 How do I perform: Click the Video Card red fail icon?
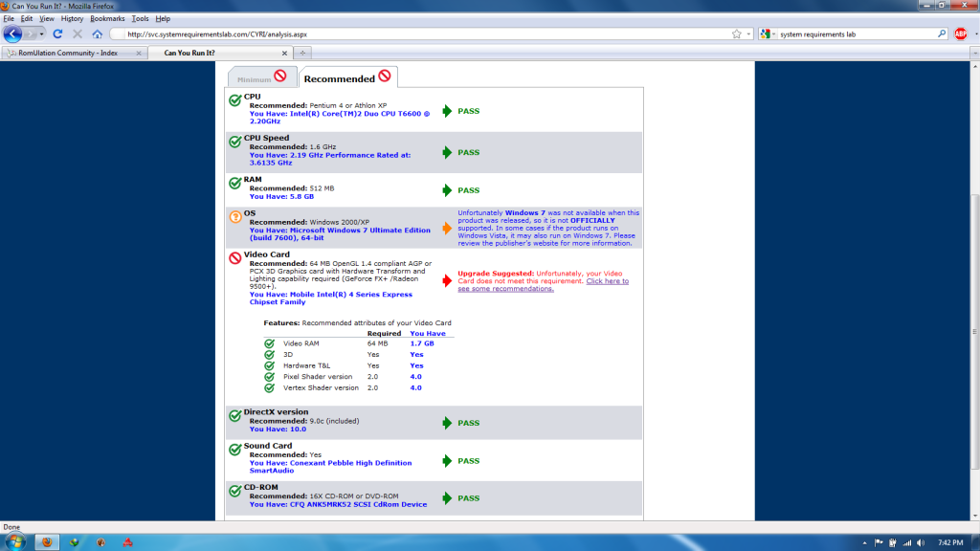click(x=235, y=258)
